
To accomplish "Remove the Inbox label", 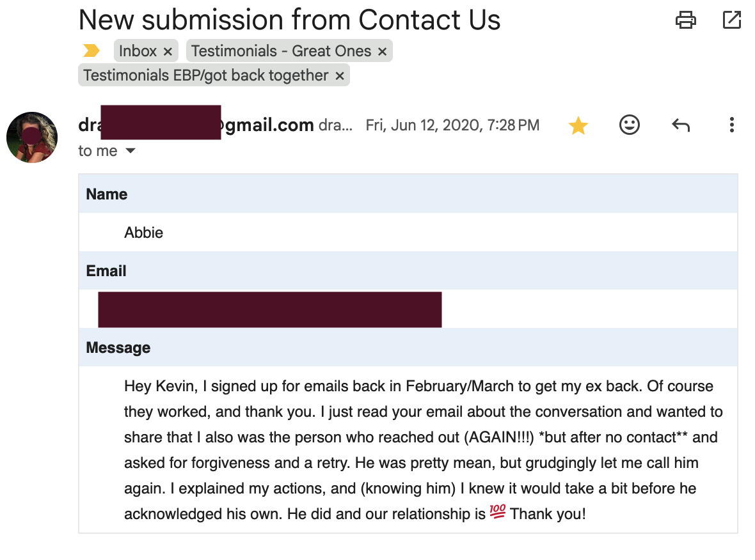I will [x=168, y=52].
